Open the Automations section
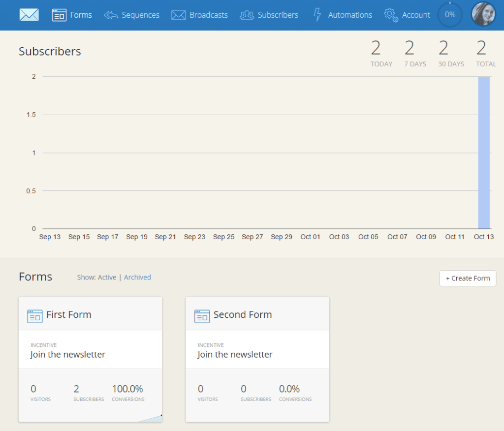Image resolution: width=504 pixels, height=431 pixels. coord(350,15)
